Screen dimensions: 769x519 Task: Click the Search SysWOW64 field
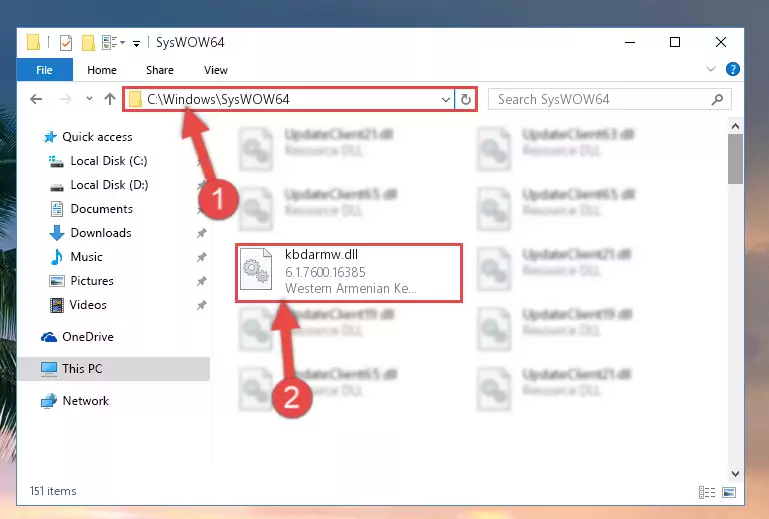(x=610, y=100)
